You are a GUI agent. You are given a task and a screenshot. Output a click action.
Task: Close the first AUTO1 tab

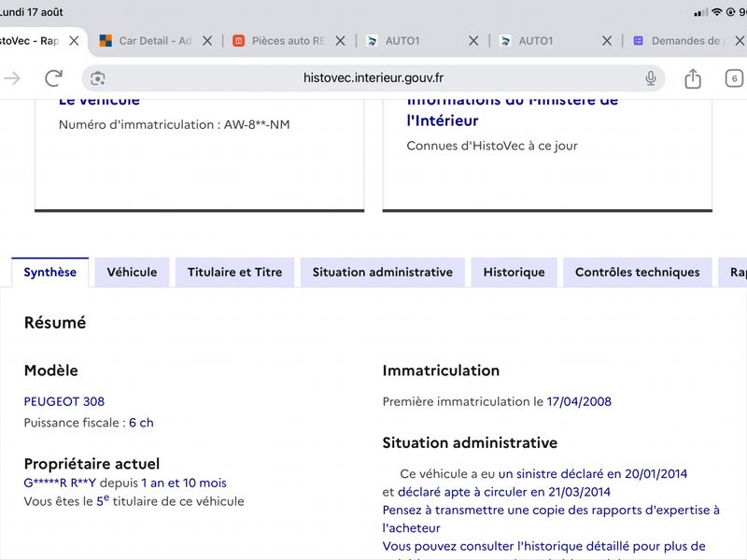pyautogui.click(x=473, y=41)
